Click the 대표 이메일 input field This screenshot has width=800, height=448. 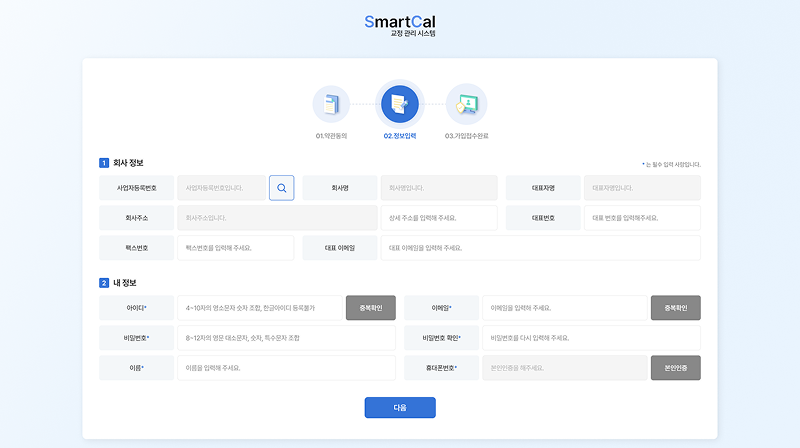tap(540, 248)
